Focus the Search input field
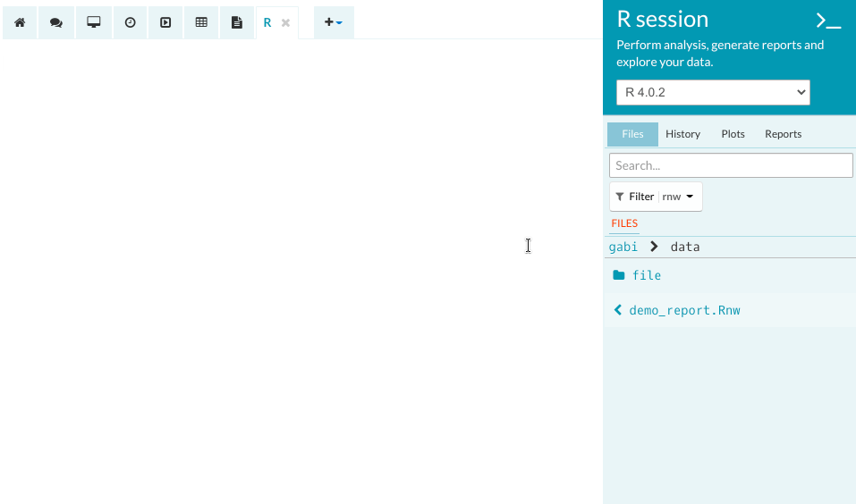Viewport: 856px width, 504px height. click(x=731, y=165)
